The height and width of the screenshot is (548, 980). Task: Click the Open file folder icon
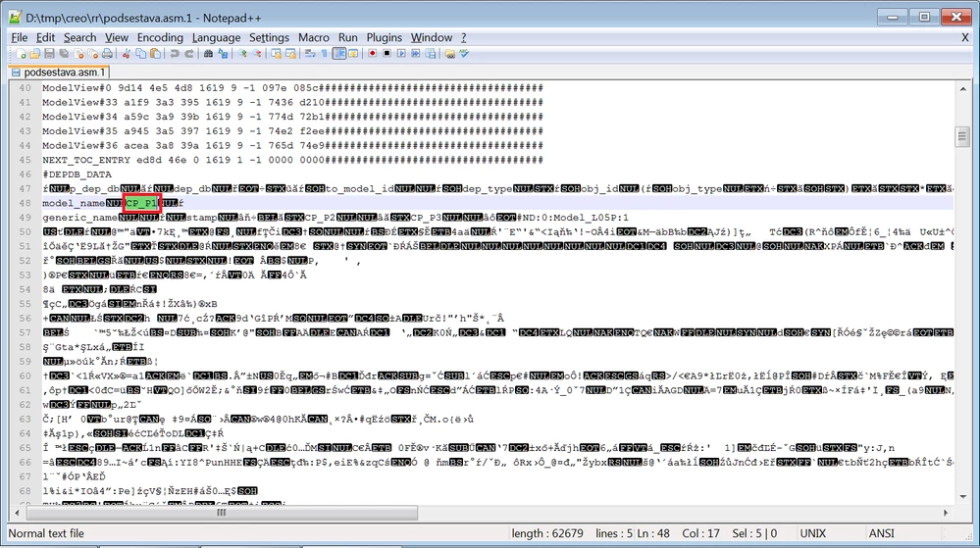35,54
